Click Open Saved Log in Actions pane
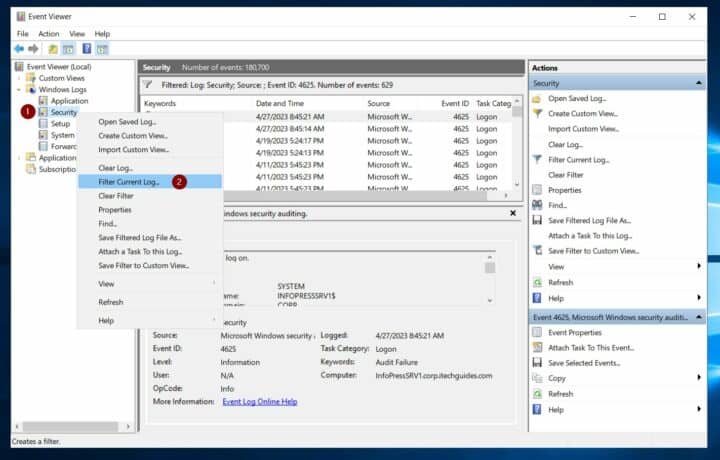This screenshot has height=460, width=720. tap(578, 99)
